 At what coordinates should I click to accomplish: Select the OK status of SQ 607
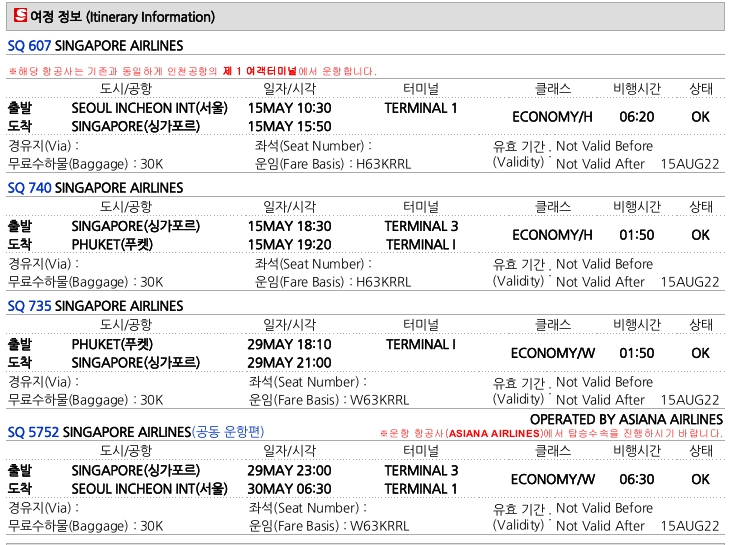(701, 117)
